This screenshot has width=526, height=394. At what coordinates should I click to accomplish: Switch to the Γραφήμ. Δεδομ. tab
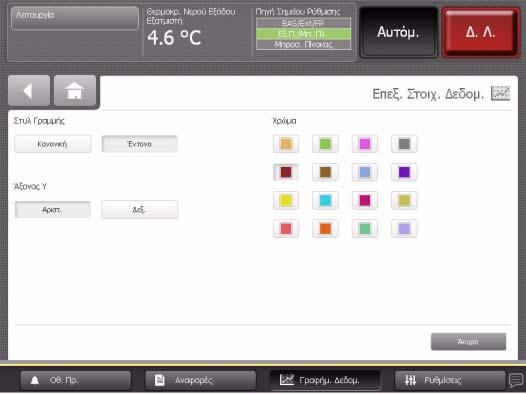point(325,380)
